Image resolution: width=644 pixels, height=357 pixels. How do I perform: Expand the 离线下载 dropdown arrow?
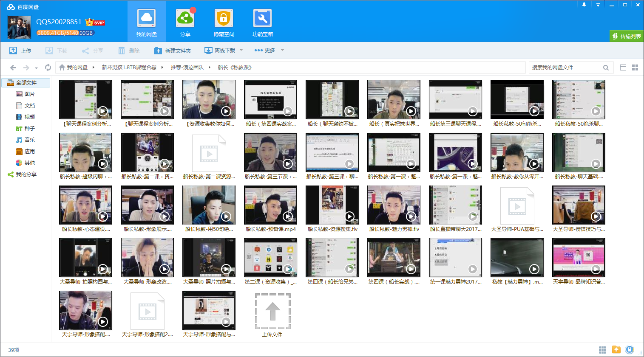click(x=241, y=50)
